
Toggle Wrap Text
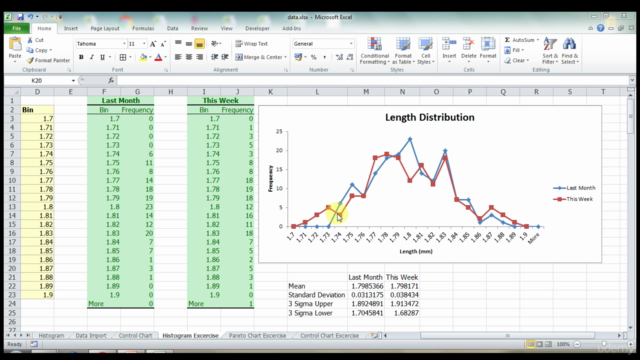click(x=251, y=44)
